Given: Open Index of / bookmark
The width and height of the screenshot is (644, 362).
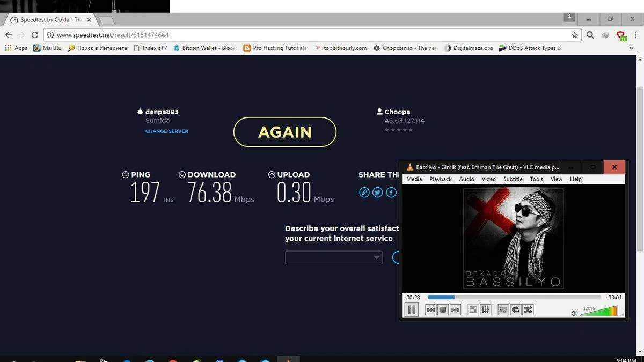Looking at the screenshot, I should tap(150, 48).
